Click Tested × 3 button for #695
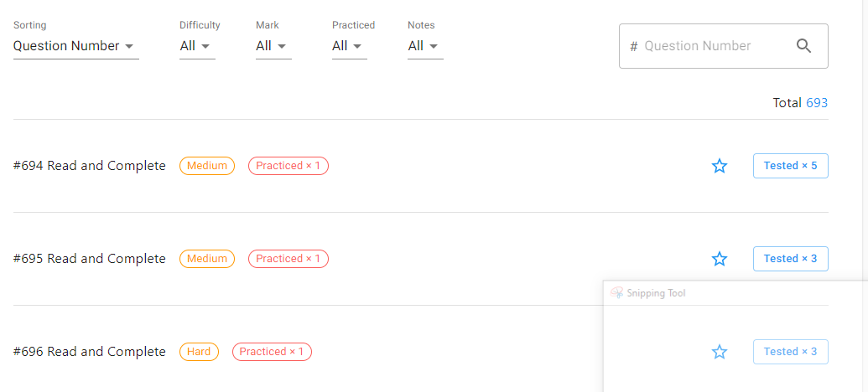 pos(790,259)
